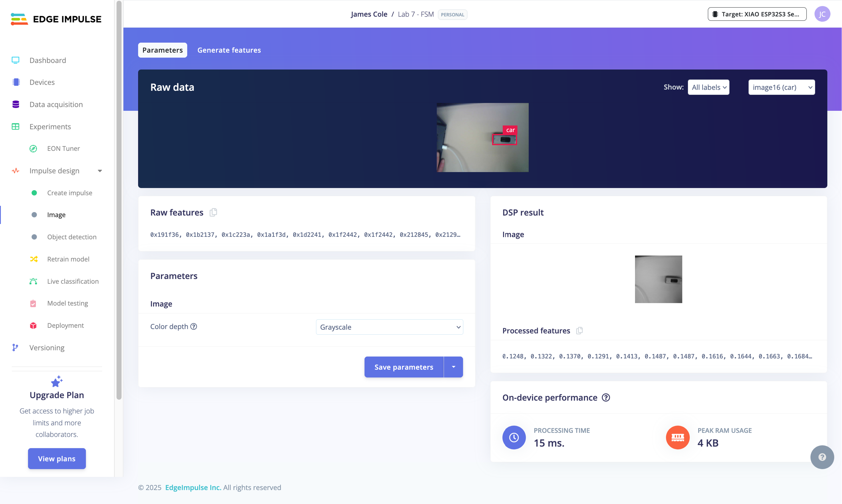This screenshot has width=842, height=504.
Task: Click the Edge Impulse logo
Action: pyautogui.click(x=56, y=19)
